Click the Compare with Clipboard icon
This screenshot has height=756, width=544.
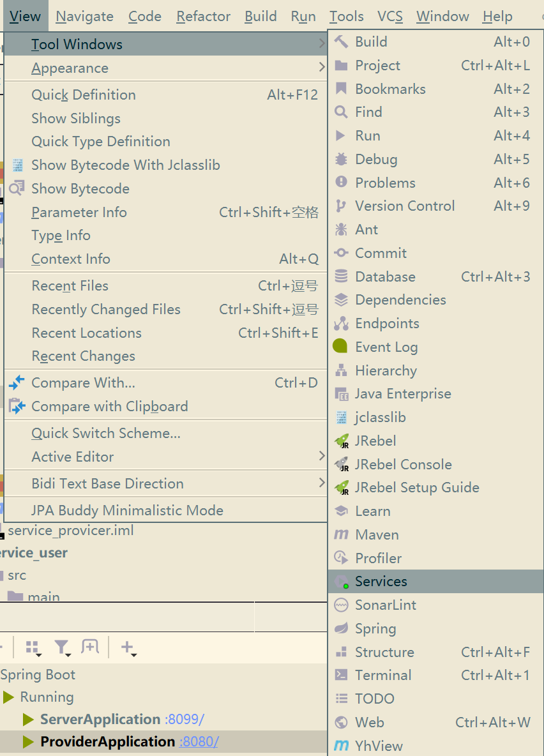pos(17,406)
